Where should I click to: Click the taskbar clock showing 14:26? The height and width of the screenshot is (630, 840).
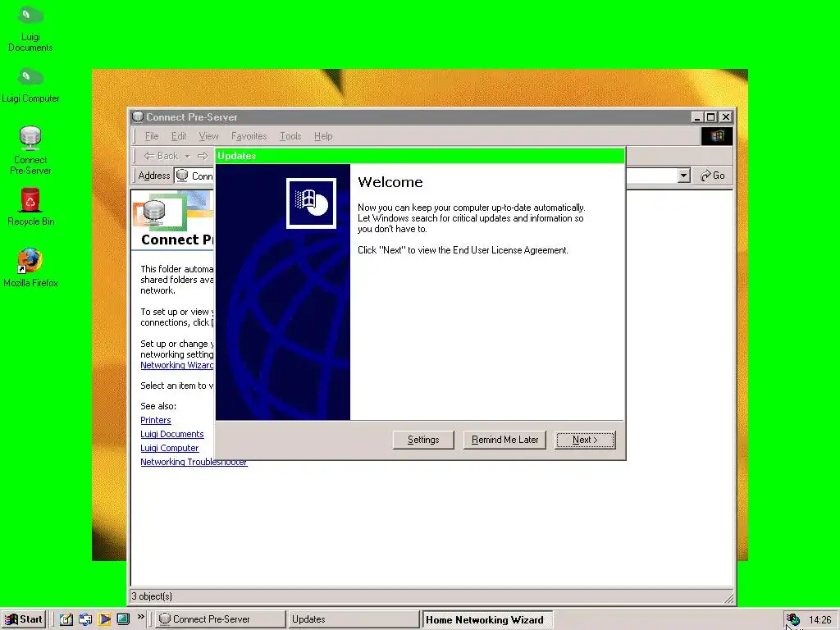819,620
